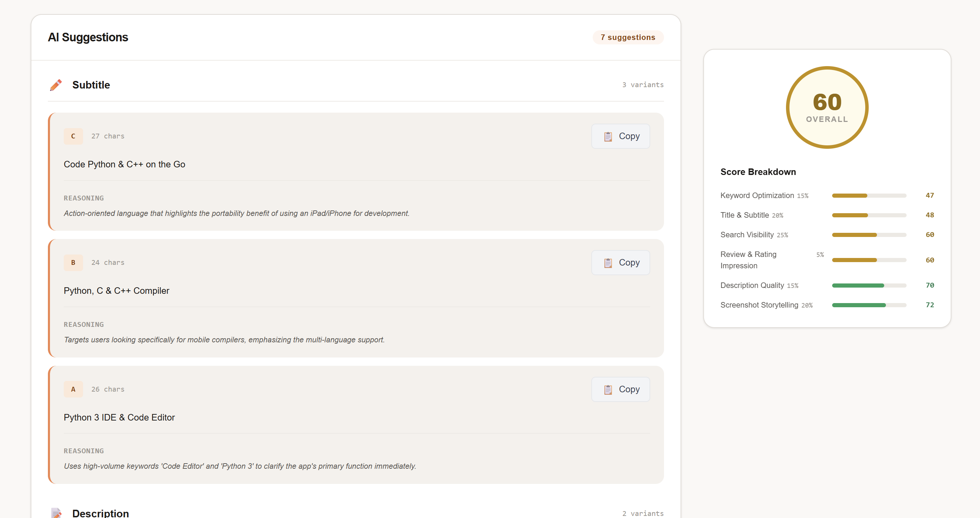This screenshot has height=518, width=980.
Task: Click the document icon beside Description heading
Action: [x=56, y=513]
